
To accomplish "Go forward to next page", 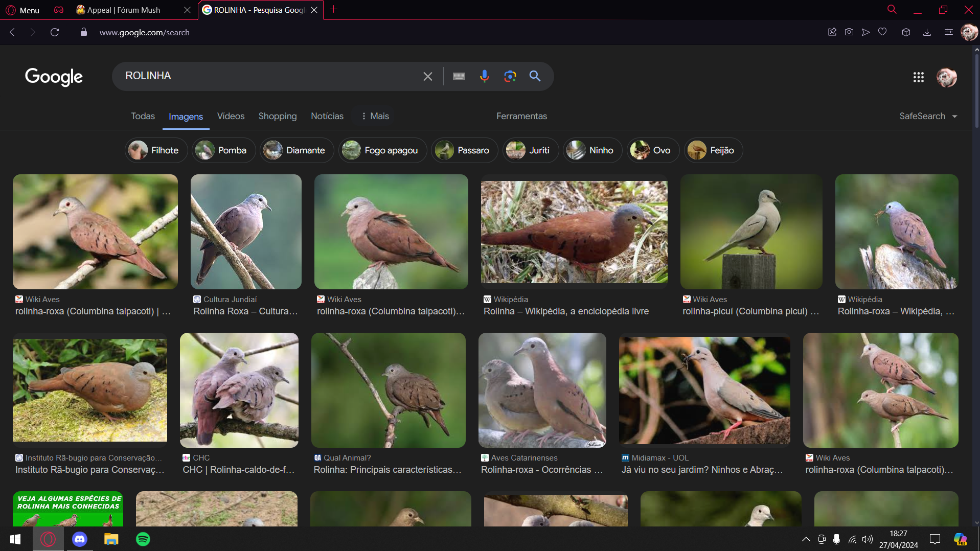I will pos(33,32).
